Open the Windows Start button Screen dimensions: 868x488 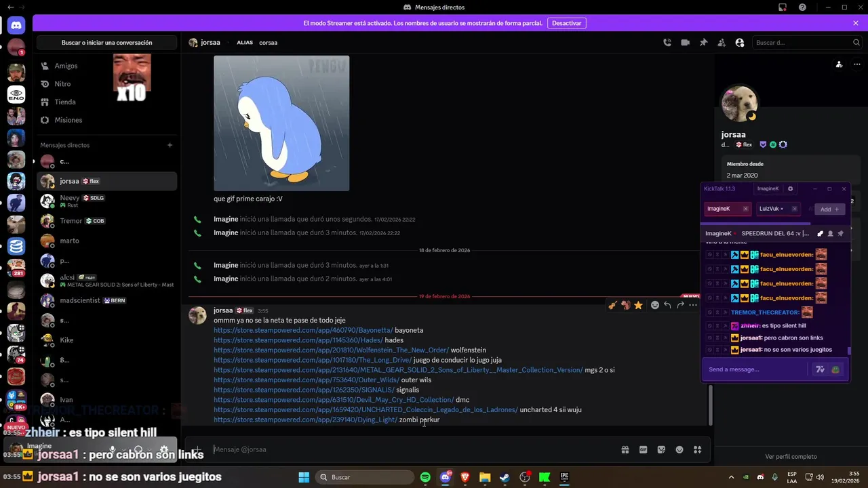304,477
